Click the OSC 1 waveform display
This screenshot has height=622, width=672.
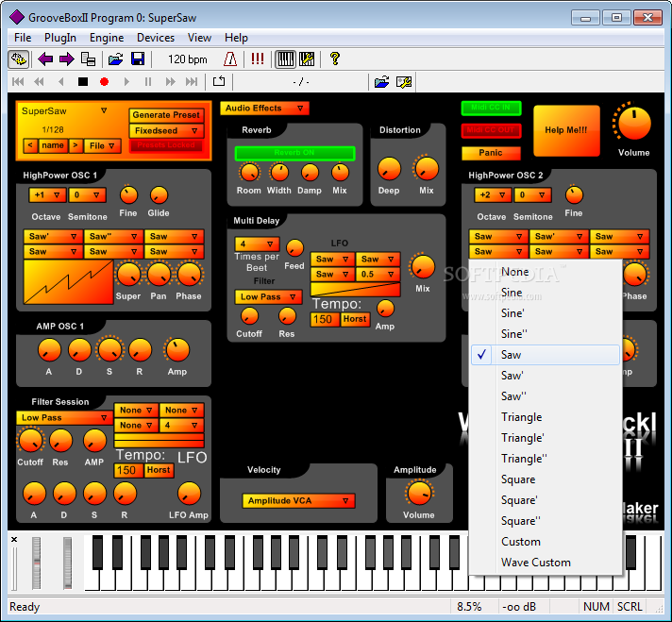69,282
